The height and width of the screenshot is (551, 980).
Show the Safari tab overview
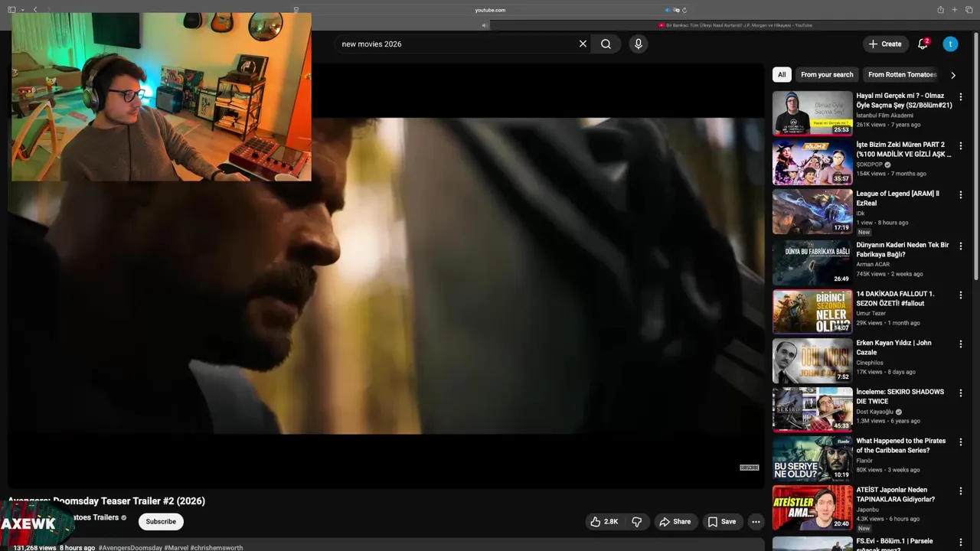click(969, 10)
